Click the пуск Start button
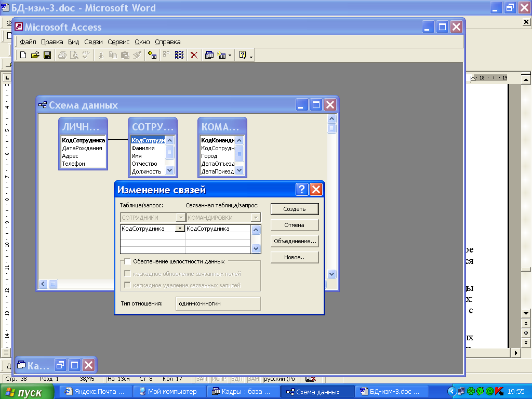The image size is (532, 399). coord(27,392)
